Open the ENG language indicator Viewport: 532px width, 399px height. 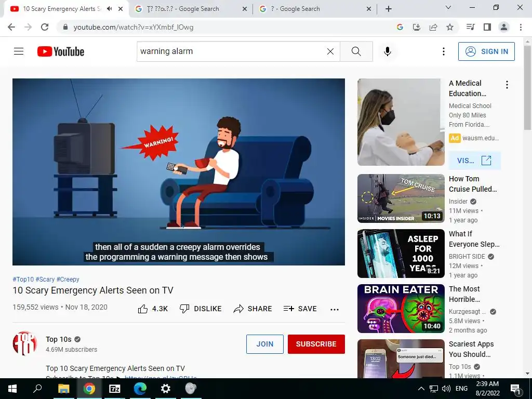tap(461, 389)
